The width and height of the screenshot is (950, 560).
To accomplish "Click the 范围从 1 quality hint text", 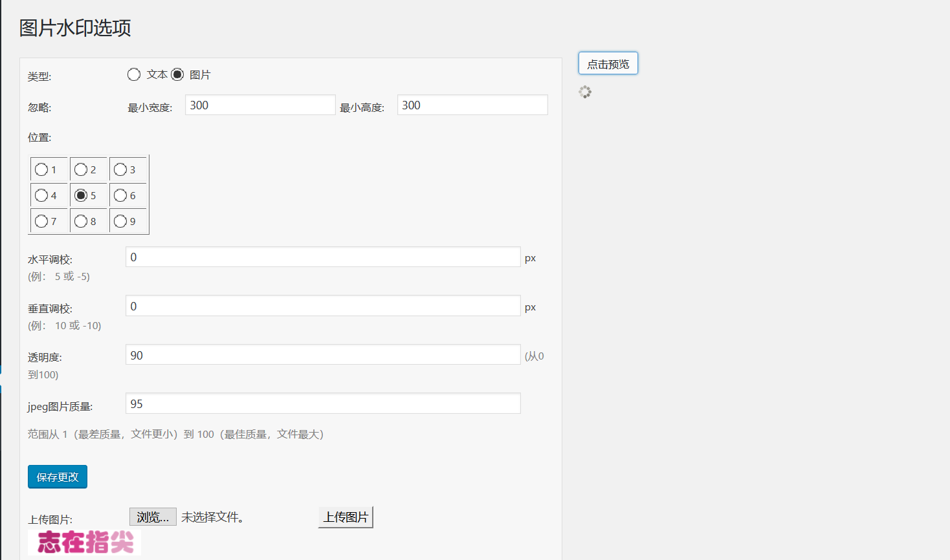I will click(x=175, y=434).
